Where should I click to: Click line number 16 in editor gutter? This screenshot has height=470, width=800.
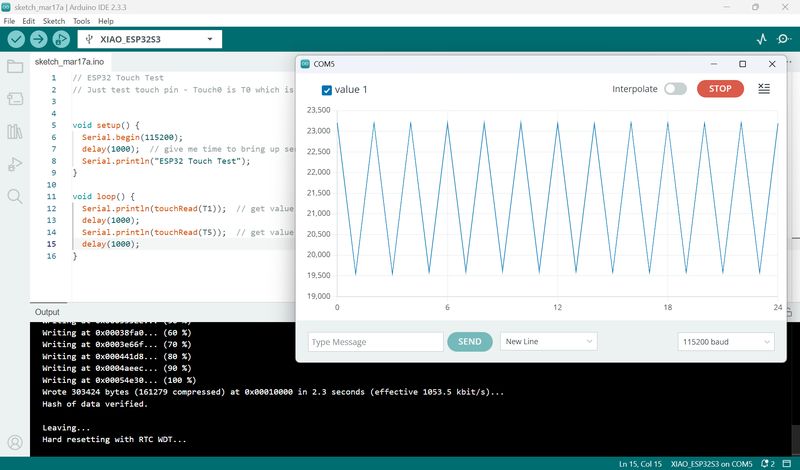pos(51,256)
